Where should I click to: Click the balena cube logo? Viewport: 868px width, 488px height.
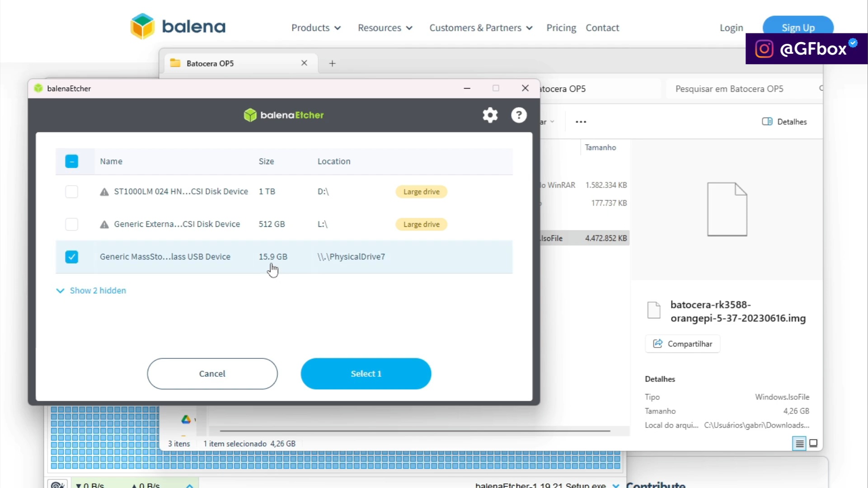[x=142, y=26]
